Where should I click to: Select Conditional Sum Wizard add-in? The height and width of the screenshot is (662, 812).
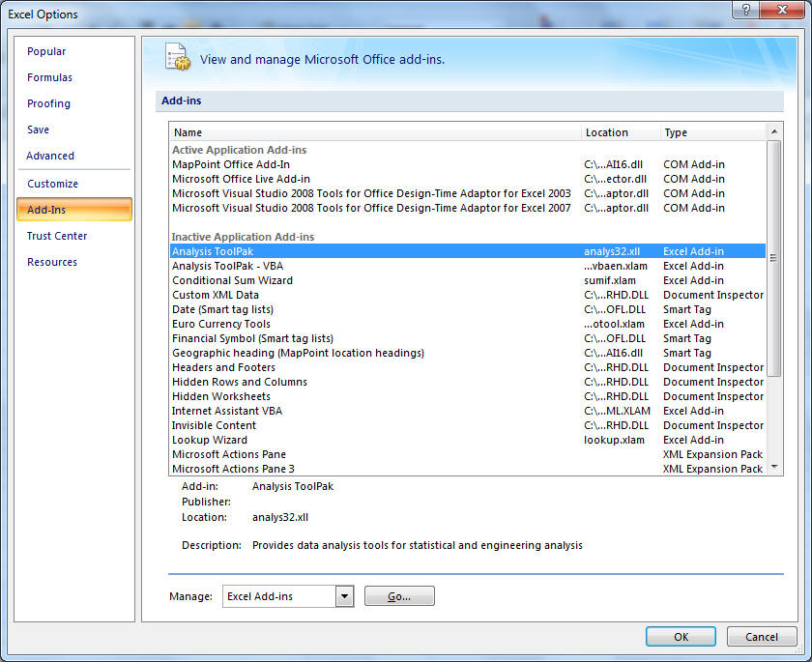[x=468, y=280]
